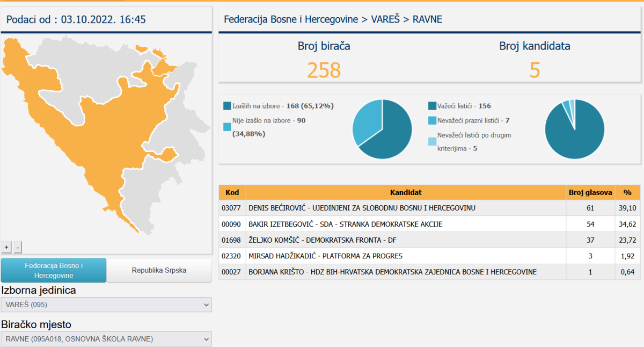Viewport: 644px width, 347px height.
Task: Sort by the Broj glasova column header
Action: pos(590,192)
